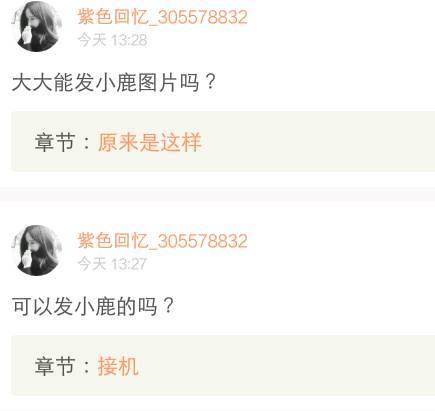Click 小鹿 in the 13:27 comment text

tap(95, 306)
